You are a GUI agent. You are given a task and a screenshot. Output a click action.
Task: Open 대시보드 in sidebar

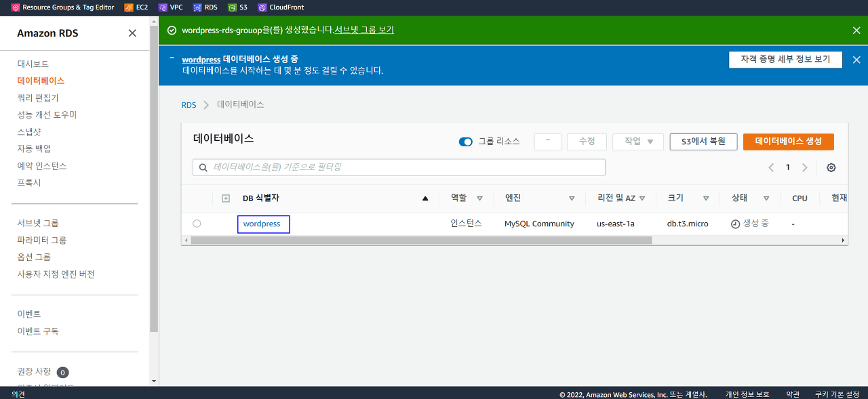[x=33, y=64]
